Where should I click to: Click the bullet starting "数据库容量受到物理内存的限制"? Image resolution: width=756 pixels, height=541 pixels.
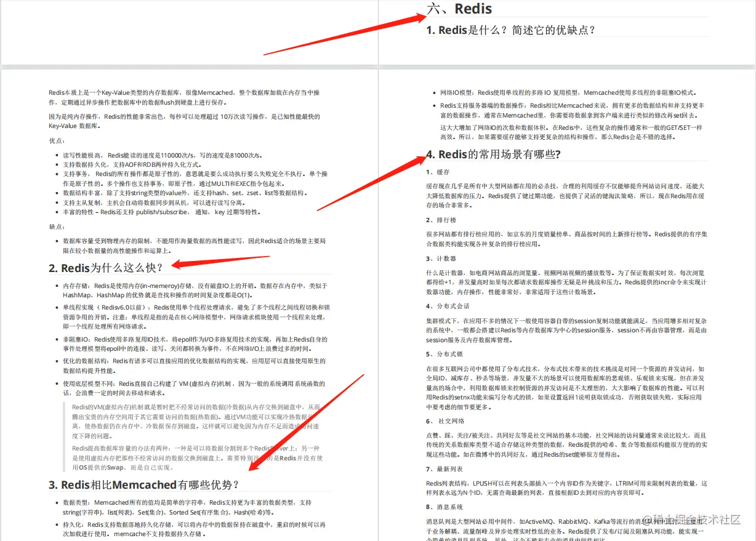pyautogui.click(x=194, y=246)
